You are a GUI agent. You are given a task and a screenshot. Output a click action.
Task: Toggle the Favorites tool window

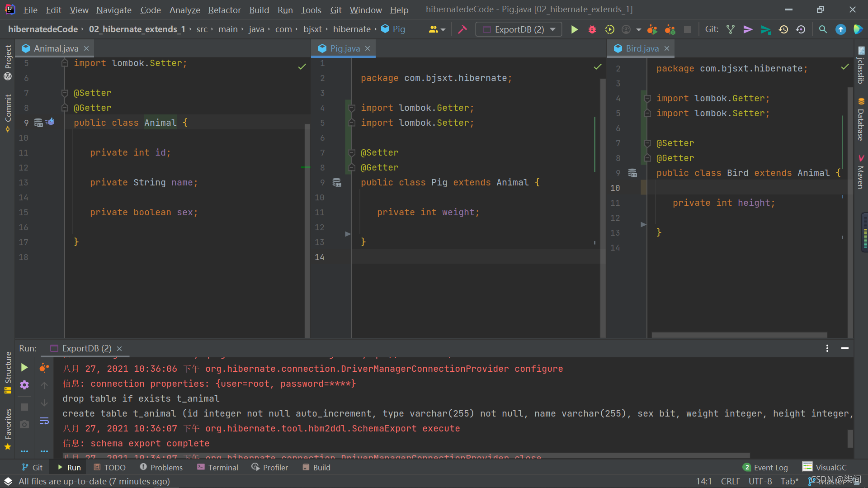(x=8, y=429)
